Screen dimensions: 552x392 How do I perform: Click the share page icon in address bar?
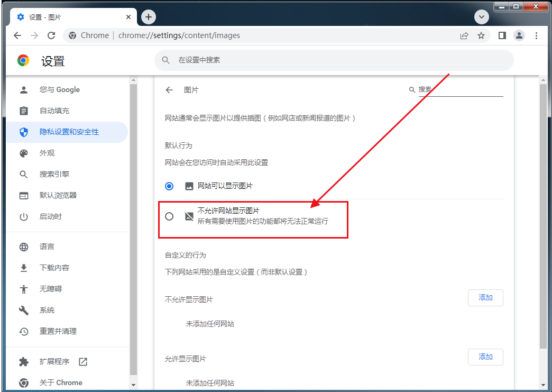click(x=464, y=35)
